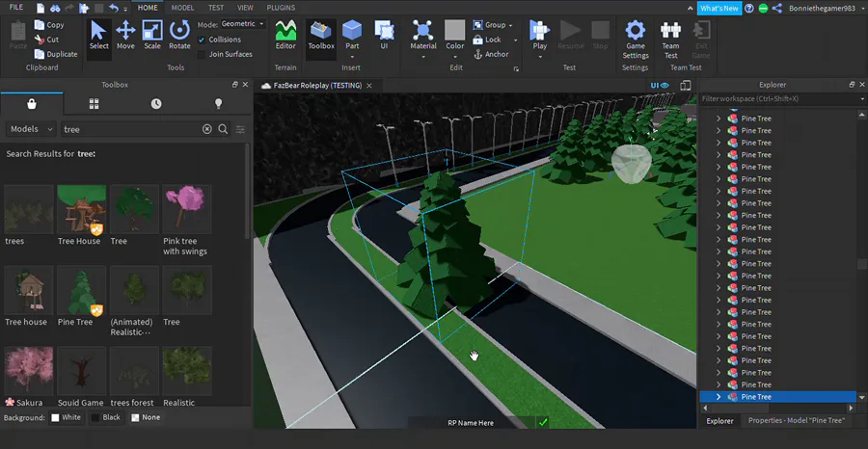The height and width of the screenshot is (449, 868).
Task: Clear the Toolbox search text
Action: tap(207, 129)
